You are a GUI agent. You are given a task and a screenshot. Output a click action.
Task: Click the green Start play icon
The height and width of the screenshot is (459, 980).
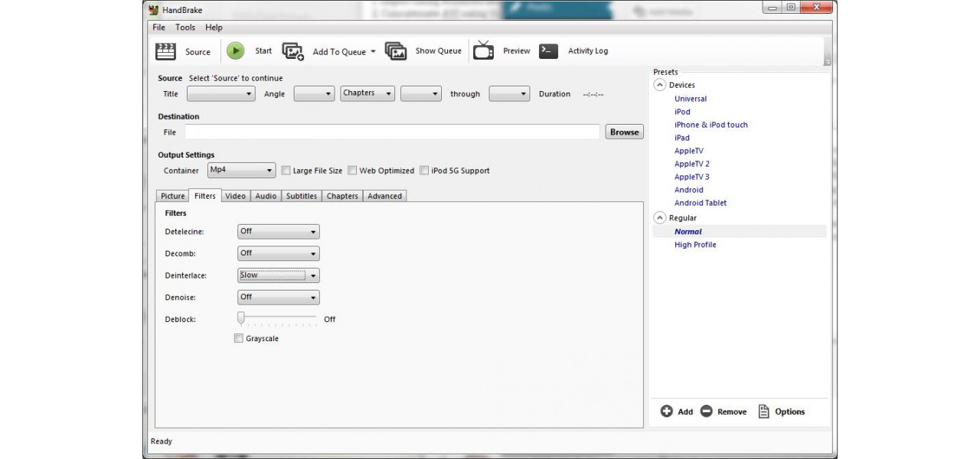point(235,51)
